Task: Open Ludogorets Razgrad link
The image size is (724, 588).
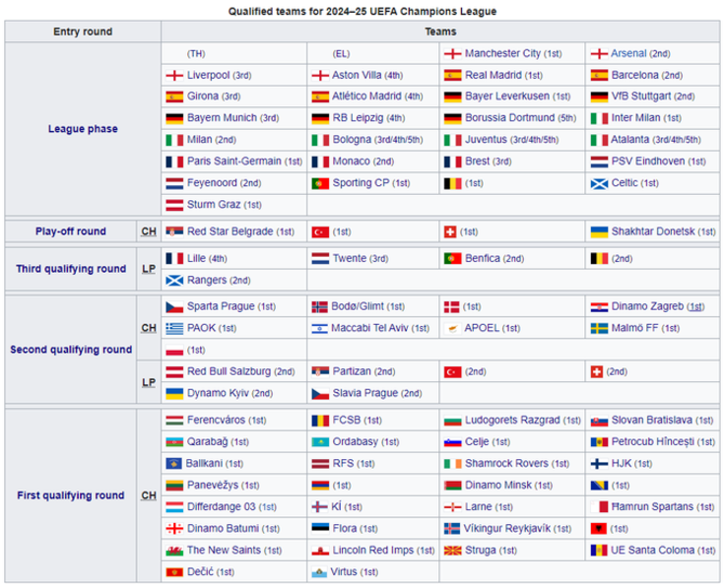Action: pyautogui.click(x=512, y=420)
